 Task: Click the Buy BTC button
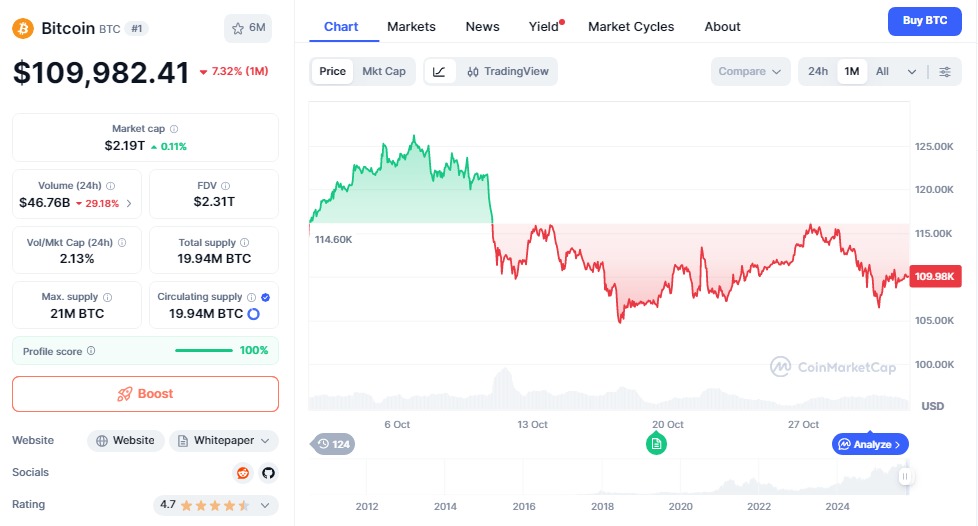924,20
